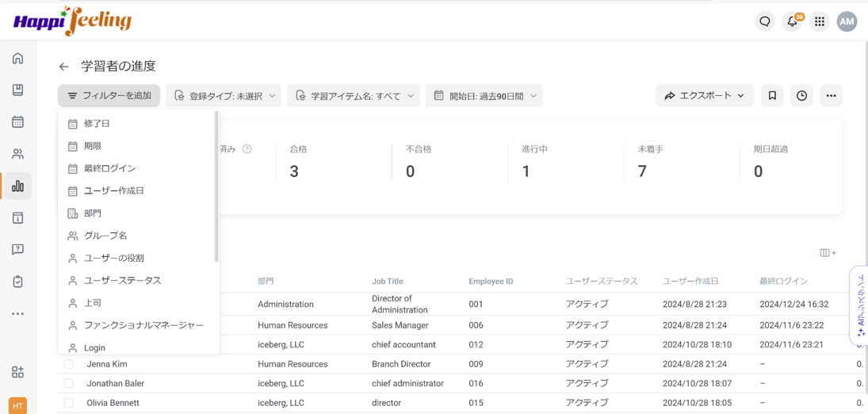Select the Jonathan Baler row checkbox

(69, 384)
